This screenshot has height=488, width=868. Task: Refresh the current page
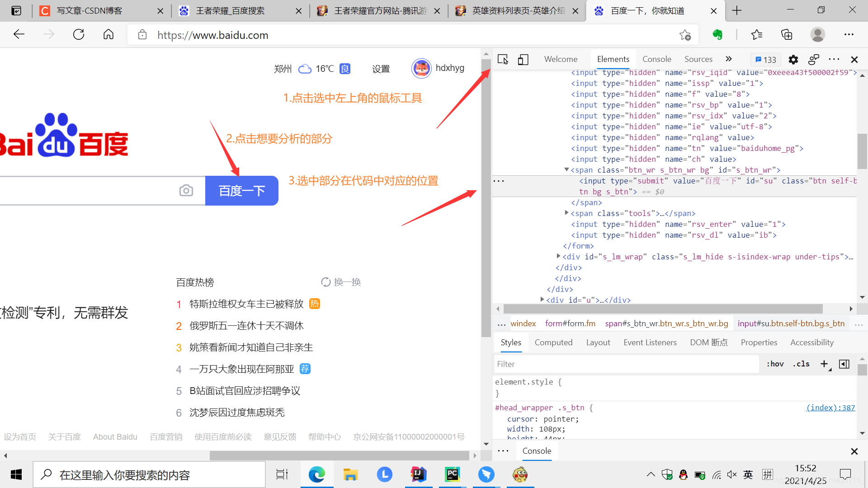[79, 35]
